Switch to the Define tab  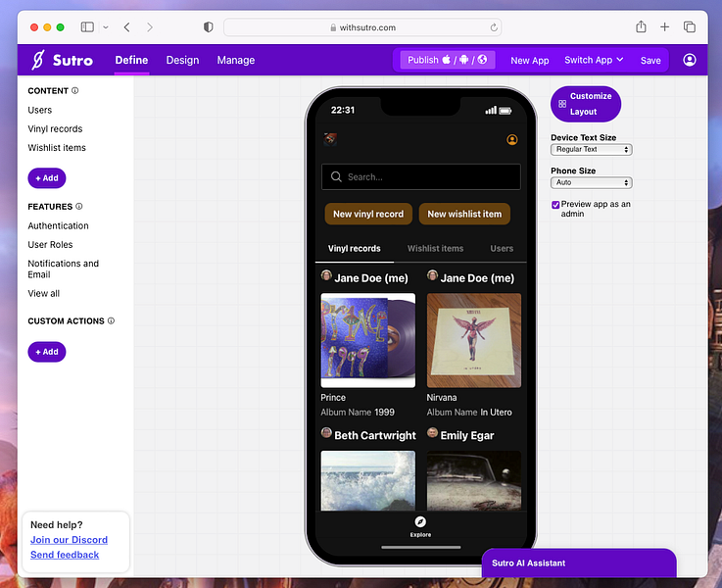[x=131, y=60]
